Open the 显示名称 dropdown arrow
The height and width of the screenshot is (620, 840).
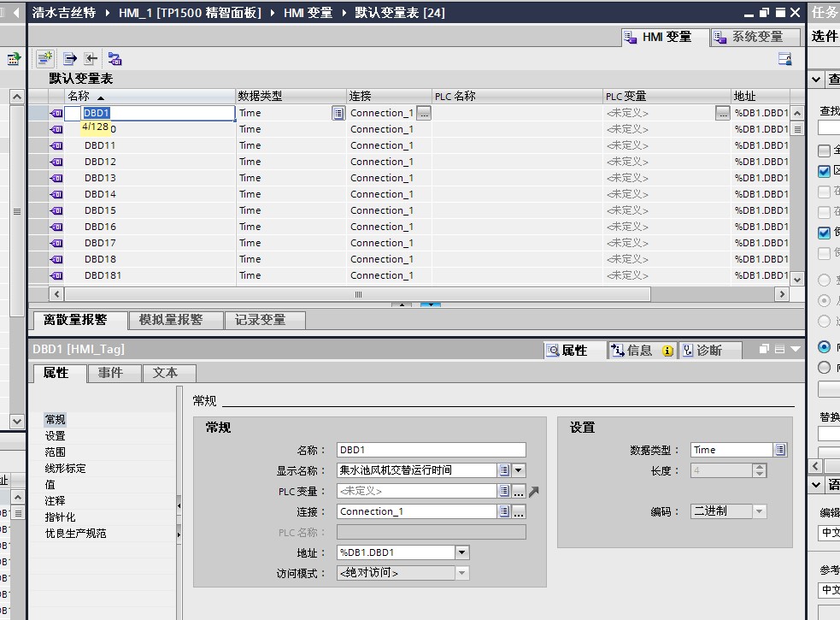(519, 470)
